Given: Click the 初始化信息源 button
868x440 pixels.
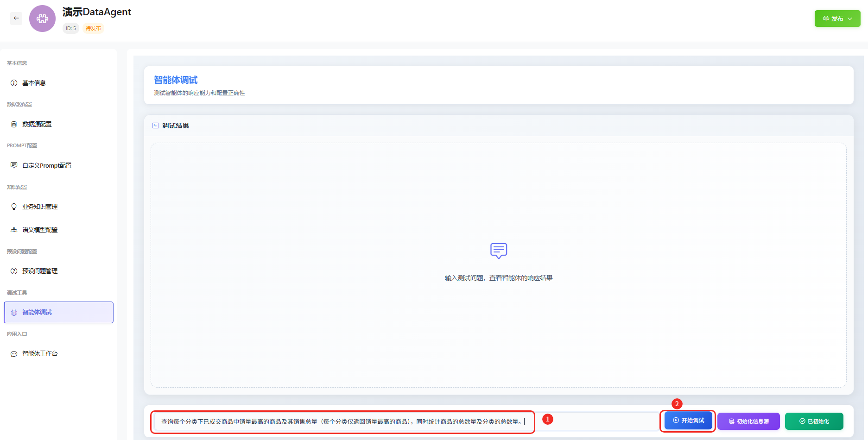Looking at the screenshot, I should click(748, 421).
